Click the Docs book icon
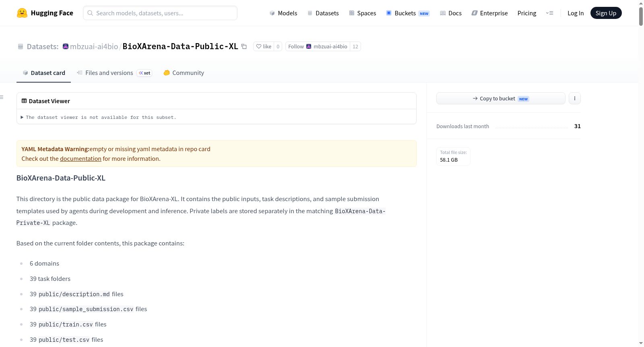 [x=443, y=13]
